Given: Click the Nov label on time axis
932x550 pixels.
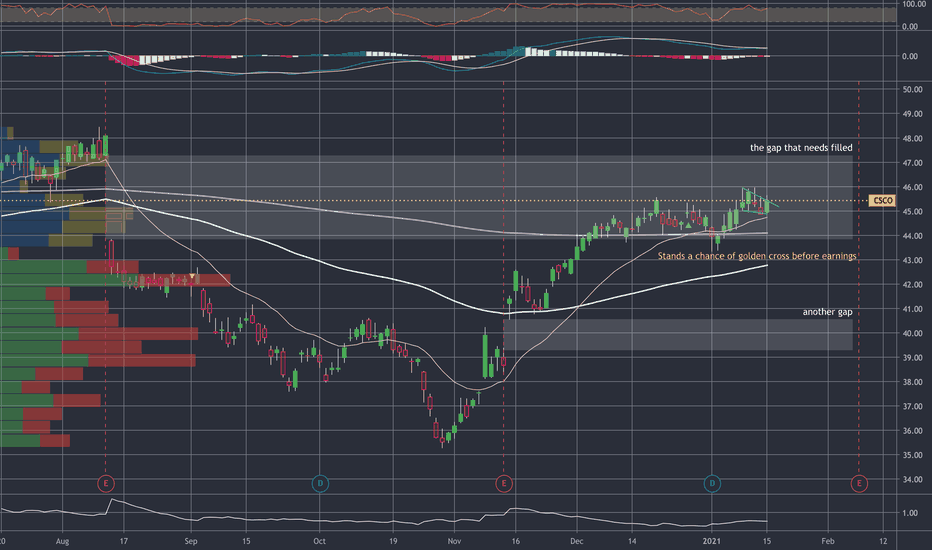Looking at the screenshot, I should 454,541.
